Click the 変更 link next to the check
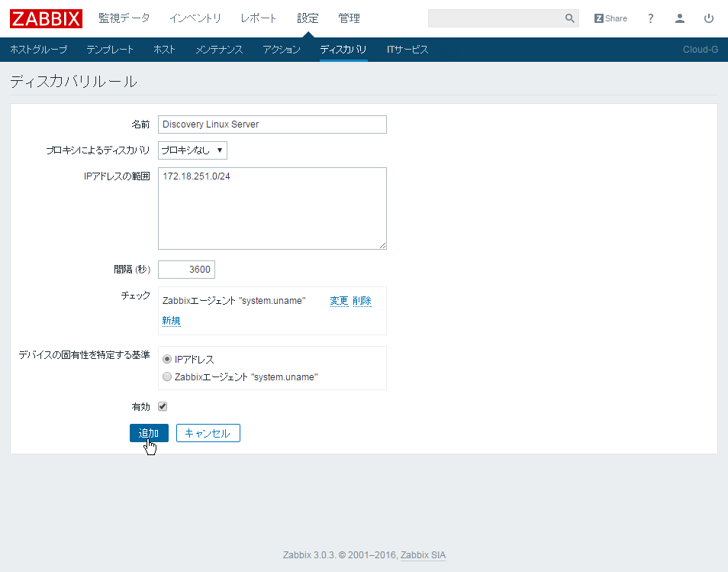 (339, 300)
